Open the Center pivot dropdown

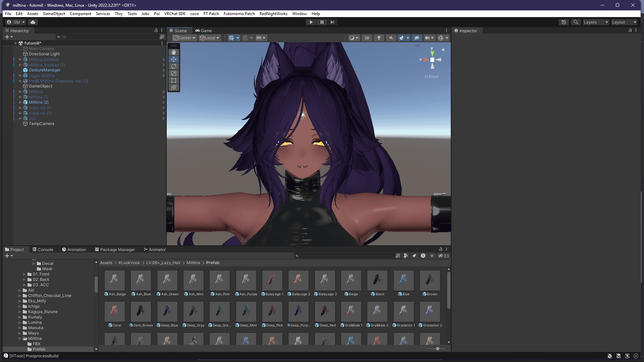coord(184,38)
